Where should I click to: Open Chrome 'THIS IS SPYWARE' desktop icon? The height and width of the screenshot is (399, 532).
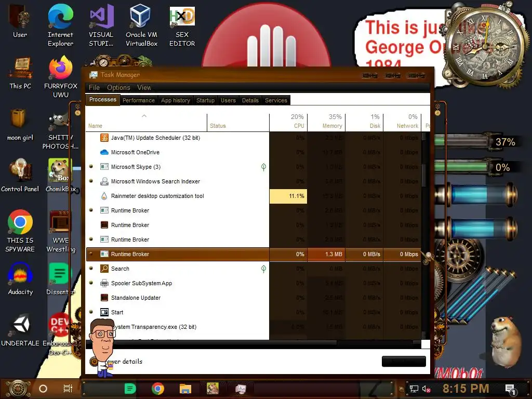pos(20,231)
